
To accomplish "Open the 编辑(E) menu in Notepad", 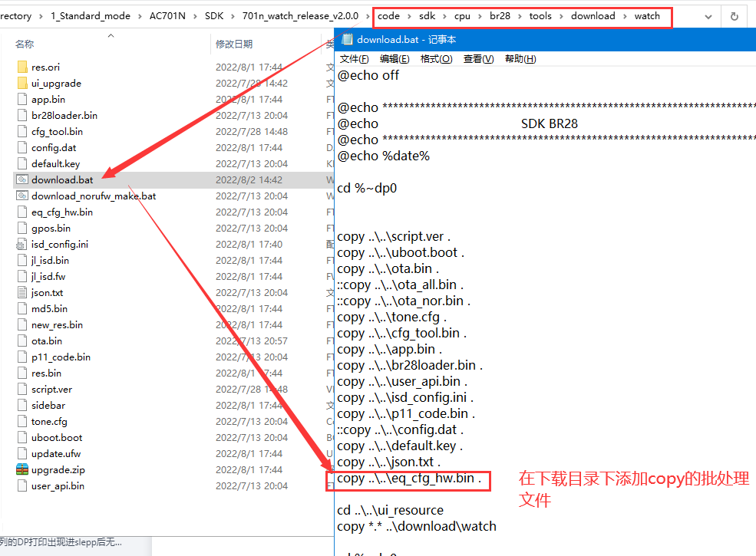I will 395,59.
